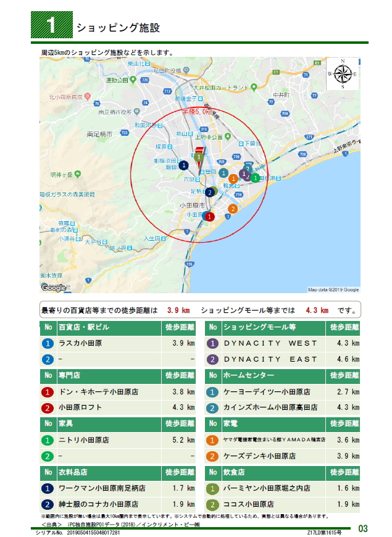Select the red location pin at map center

[199, 161]
